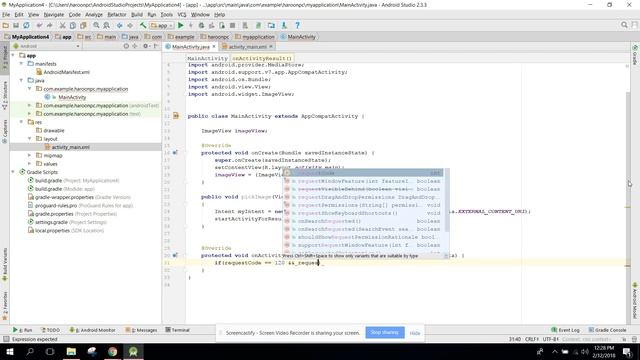The image size is (640, 360).
Task: Collapse the res folder node
Action: click(x=22, y=122)
